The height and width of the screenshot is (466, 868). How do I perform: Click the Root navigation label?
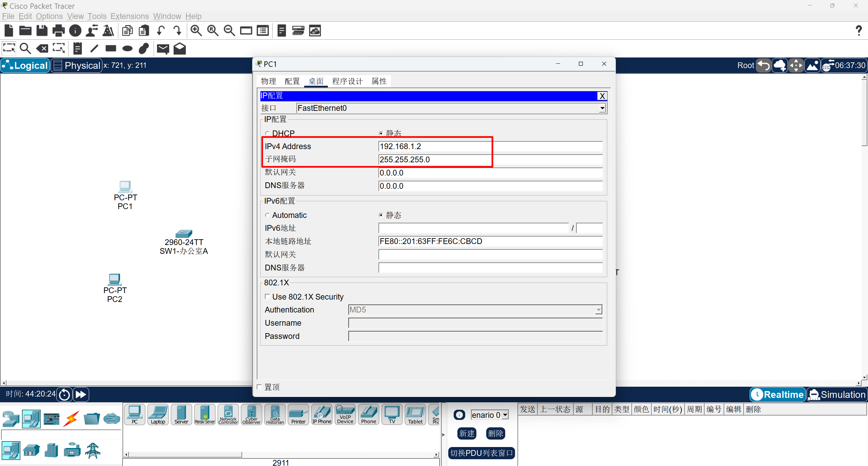point(746,65)
